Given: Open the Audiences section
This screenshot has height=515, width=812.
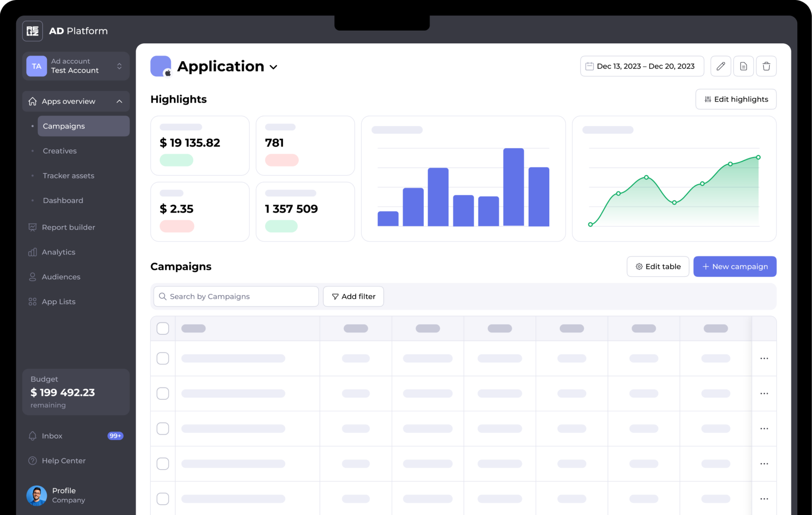Looking at the screenshot, I should 61,277.
